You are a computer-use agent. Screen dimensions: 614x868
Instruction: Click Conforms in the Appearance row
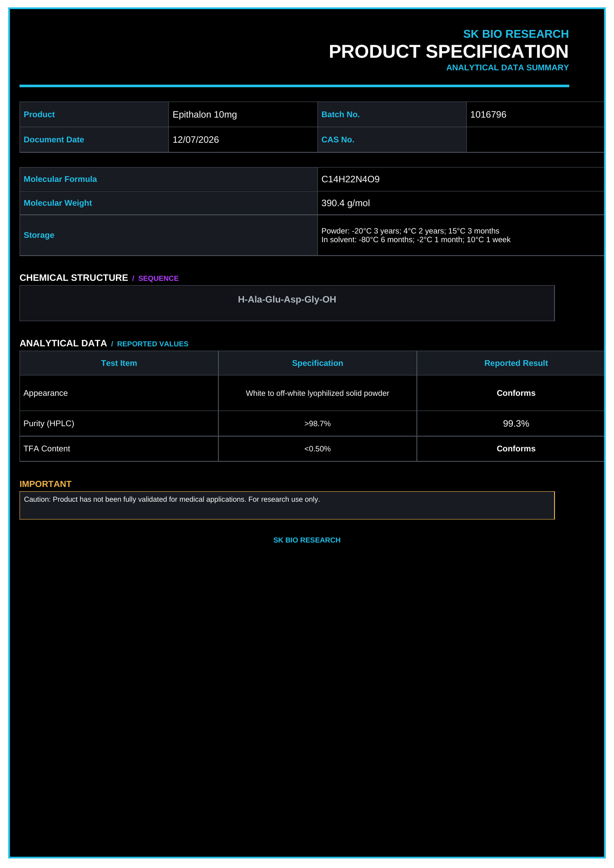coord(516,393)
